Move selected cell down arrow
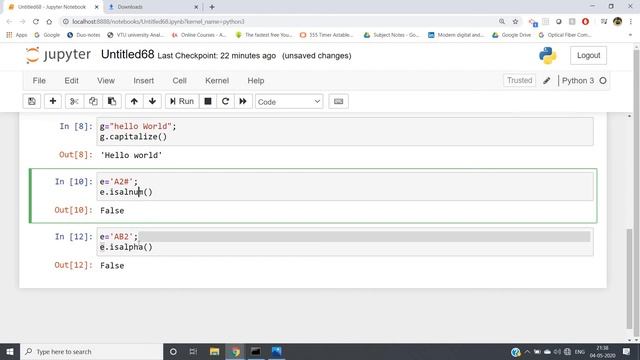 click(152, 101)
